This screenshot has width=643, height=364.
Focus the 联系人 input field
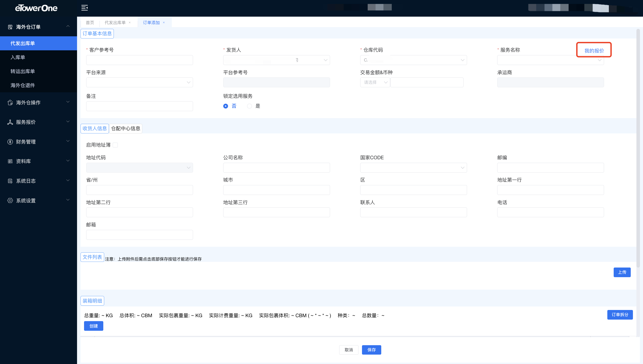point(413,212)
